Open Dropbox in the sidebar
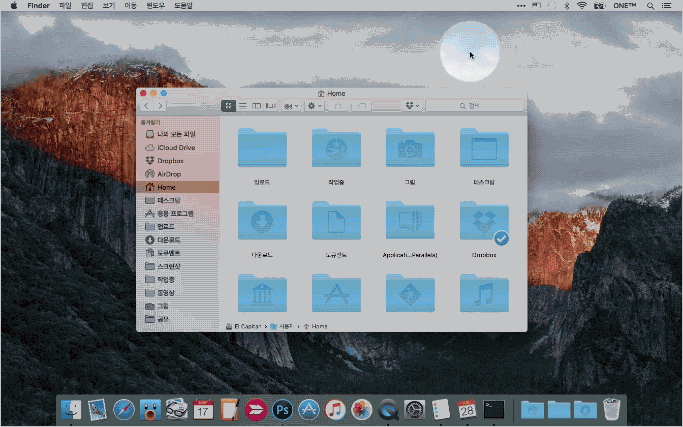683x427 pixels. click(177, 161)
